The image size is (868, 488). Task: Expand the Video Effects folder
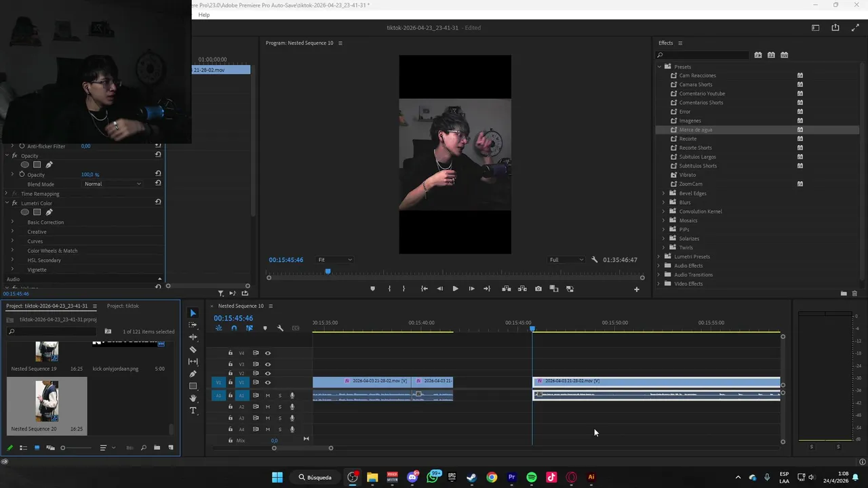tap(659, 284)
